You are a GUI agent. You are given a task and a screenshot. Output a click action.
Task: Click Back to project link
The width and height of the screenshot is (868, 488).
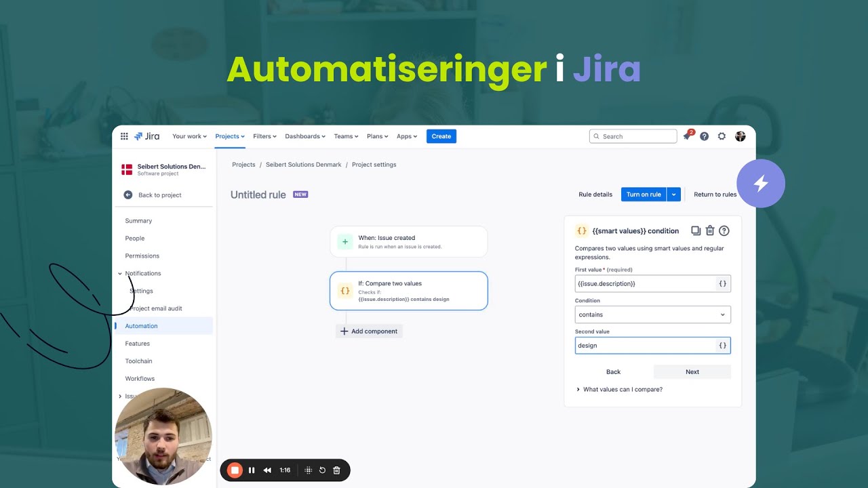pos(160,195)
